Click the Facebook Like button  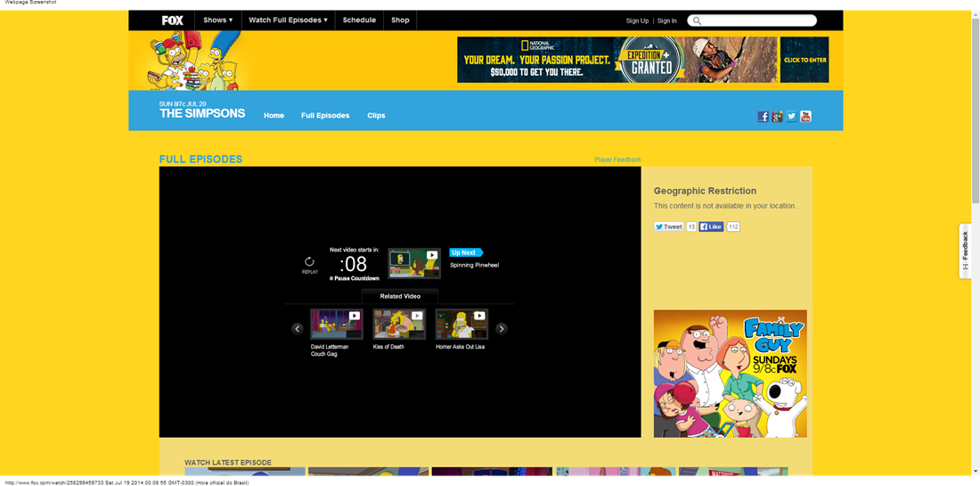tap(711, 227)
